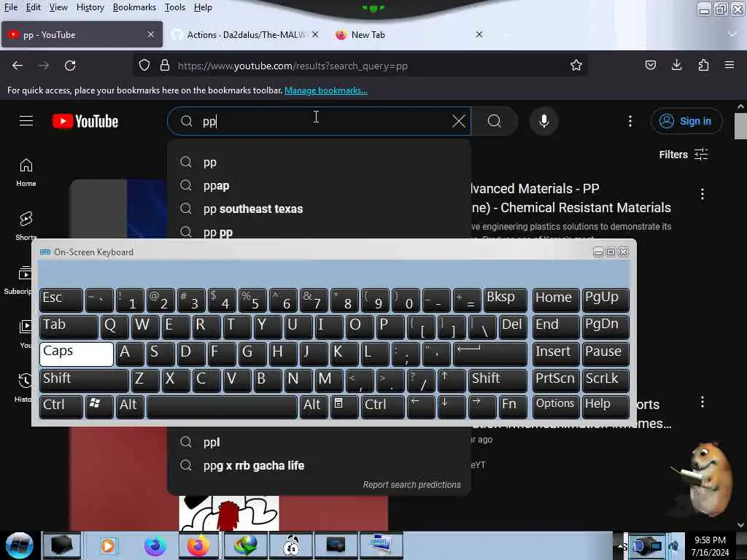Screen dimensions: 747x560
Task: Open the Windows Start orb
Action: 20,545
